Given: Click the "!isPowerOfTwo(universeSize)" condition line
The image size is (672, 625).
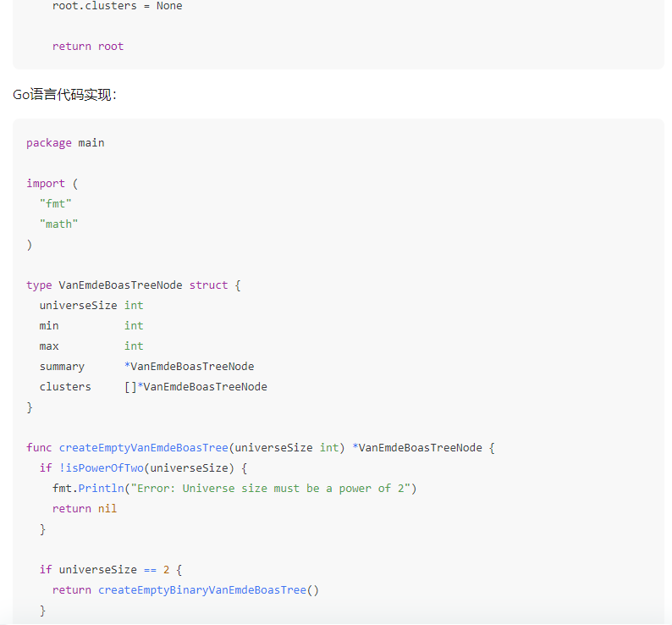Looking at the screenshot, I should 143,468.
